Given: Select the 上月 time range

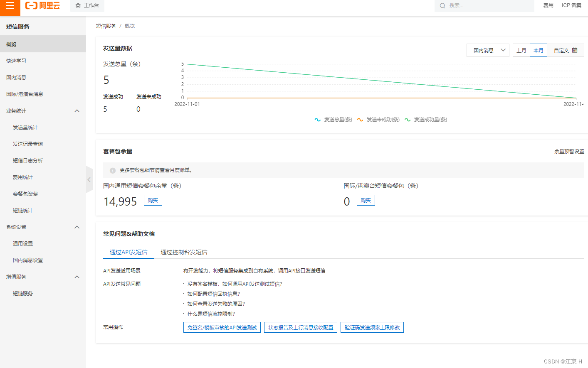Looking at the screenshot, I should pos(521,50).
